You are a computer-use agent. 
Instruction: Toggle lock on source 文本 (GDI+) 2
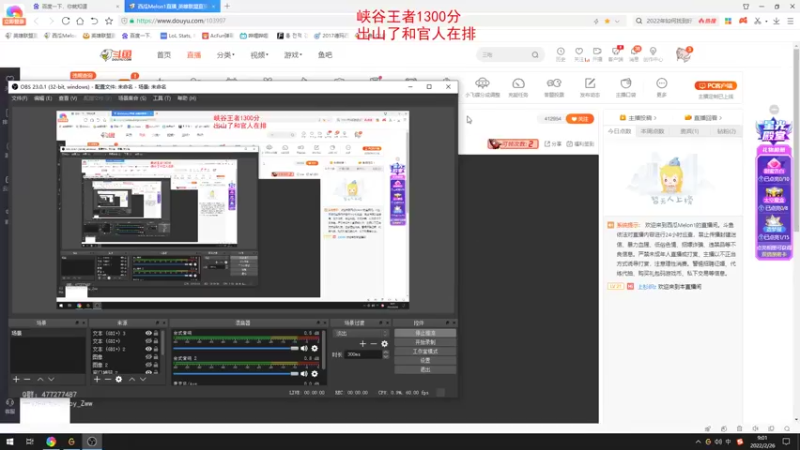[156, 349]
